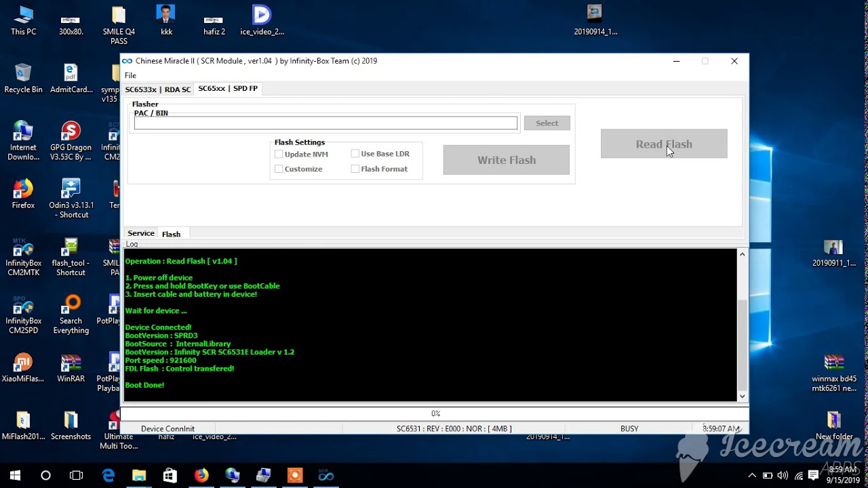Click the BUSY status bar entry

click(629, 428)
